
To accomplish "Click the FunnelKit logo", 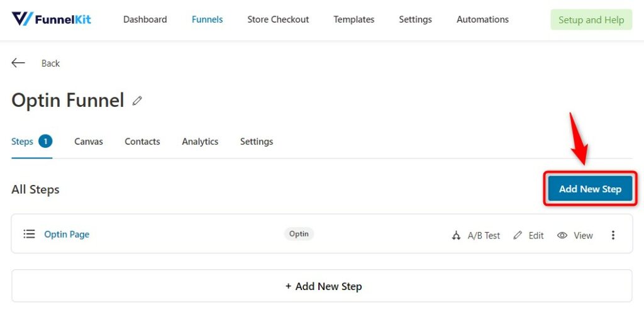I will click(52, 19).
